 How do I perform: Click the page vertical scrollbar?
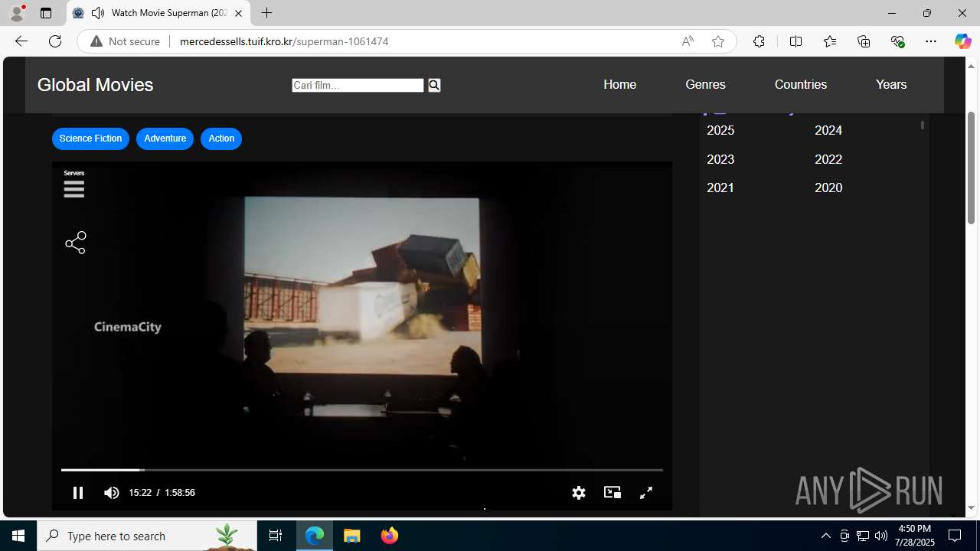coord(971,168)
